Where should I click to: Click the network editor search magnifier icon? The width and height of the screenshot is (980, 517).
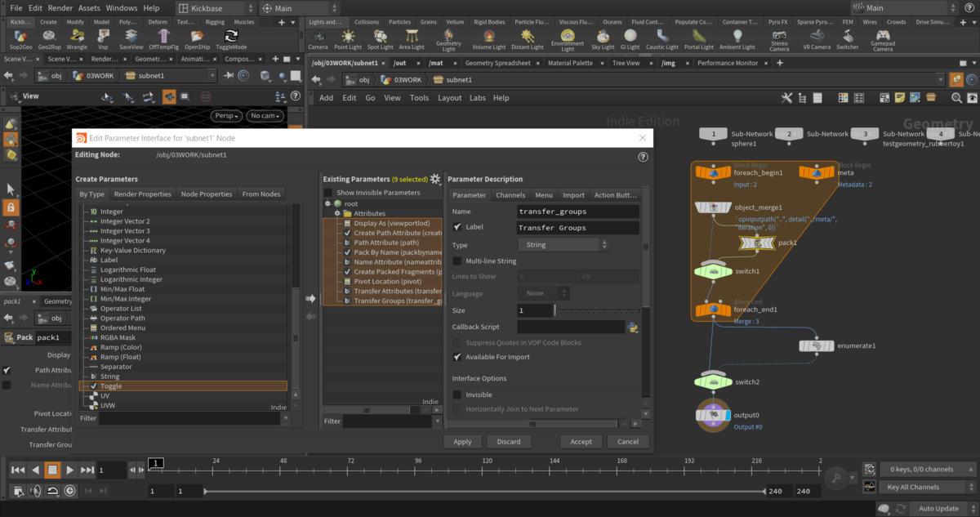[x=956, y=98]
